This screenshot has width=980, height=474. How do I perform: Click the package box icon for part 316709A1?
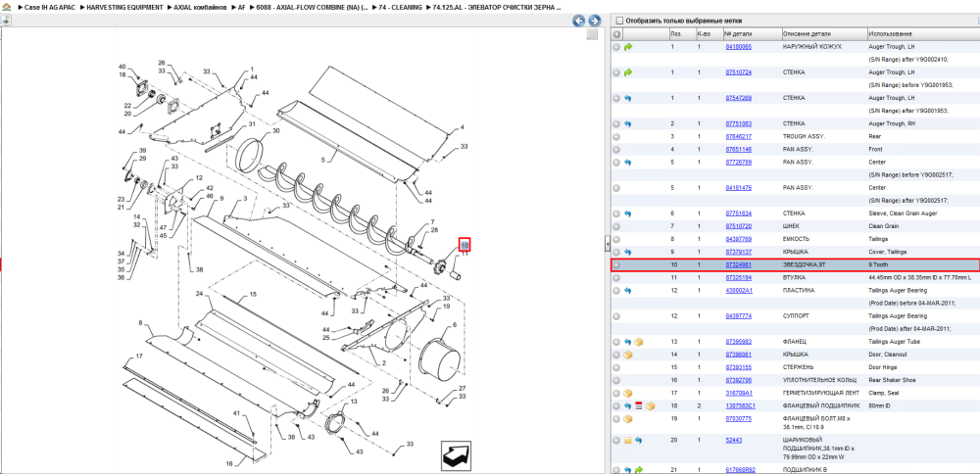pos(628,393)
